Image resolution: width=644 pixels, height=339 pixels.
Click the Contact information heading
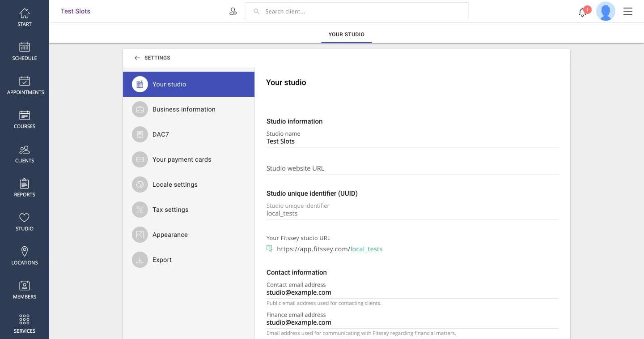pos(297,272)
